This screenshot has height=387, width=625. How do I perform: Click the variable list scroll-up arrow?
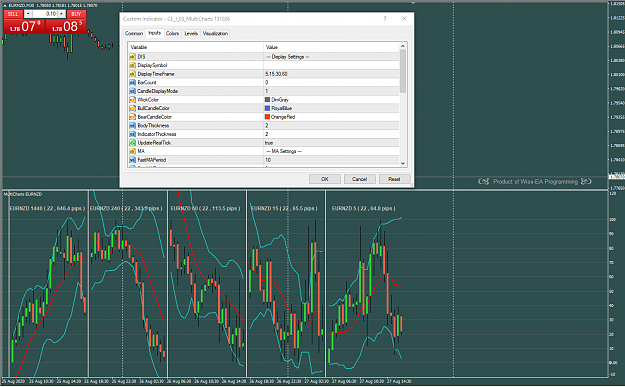coord(403,46)
